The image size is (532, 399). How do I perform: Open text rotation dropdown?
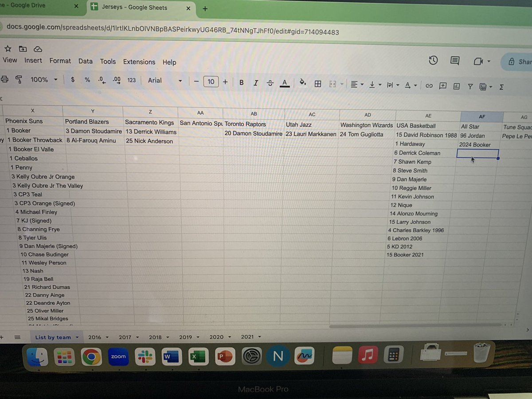(x=411, y=85)
